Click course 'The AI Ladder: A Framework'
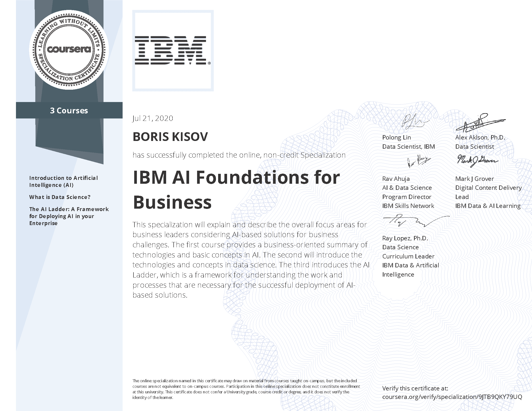532x411 pixels. [69, 209]
